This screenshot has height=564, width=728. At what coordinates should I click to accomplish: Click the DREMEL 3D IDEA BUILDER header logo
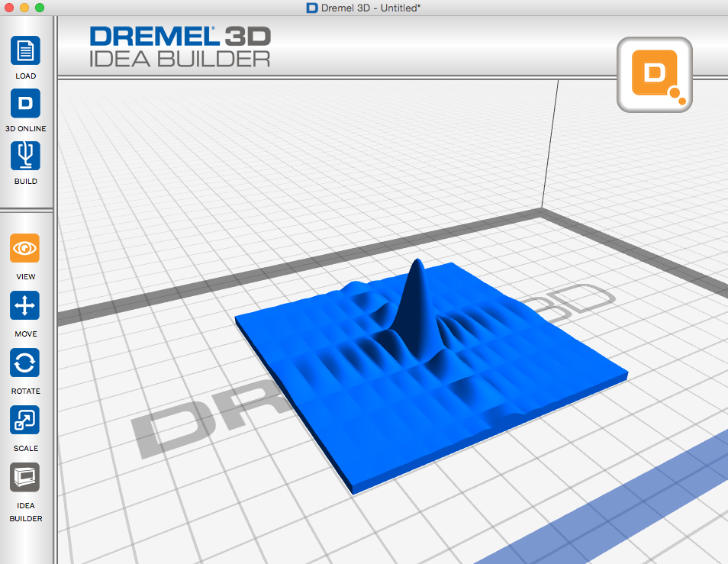[x=180, y=47]
